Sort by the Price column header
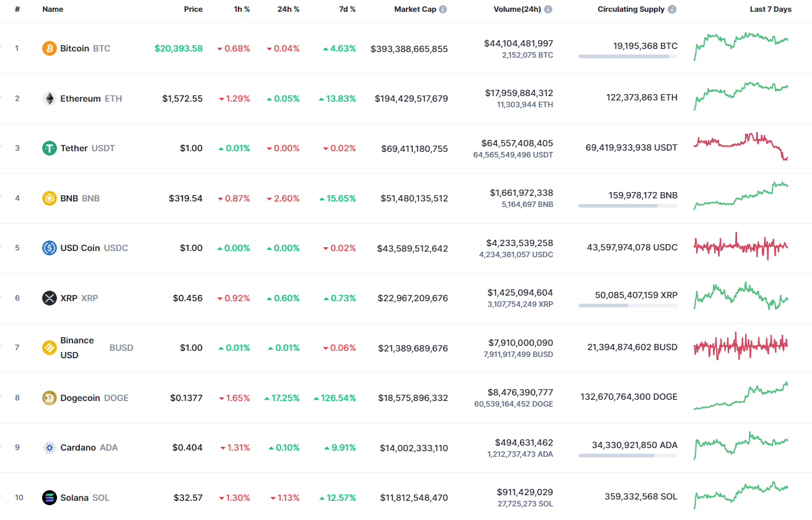 tap(193, 9)
